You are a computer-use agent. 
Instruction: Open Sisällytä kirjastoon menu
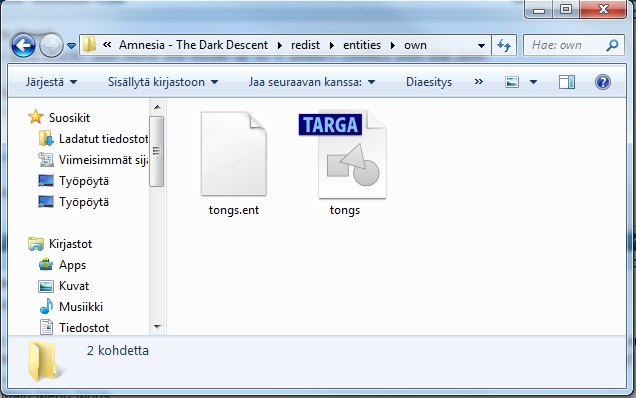163,82
